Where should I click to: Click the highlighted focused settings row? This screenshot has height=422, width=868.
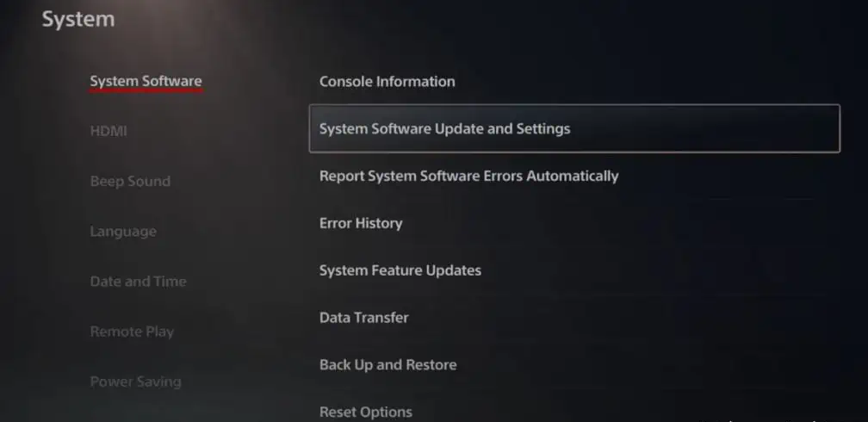pos(573,129)
